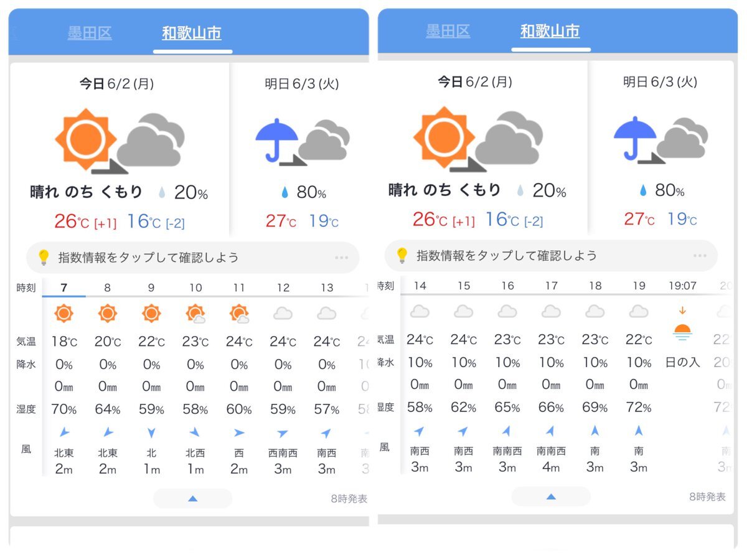This screenshot has height=560, width=747.
Task: Tap 指数情報をタップして確認しよう in right panel
Action: coord(507,255)
